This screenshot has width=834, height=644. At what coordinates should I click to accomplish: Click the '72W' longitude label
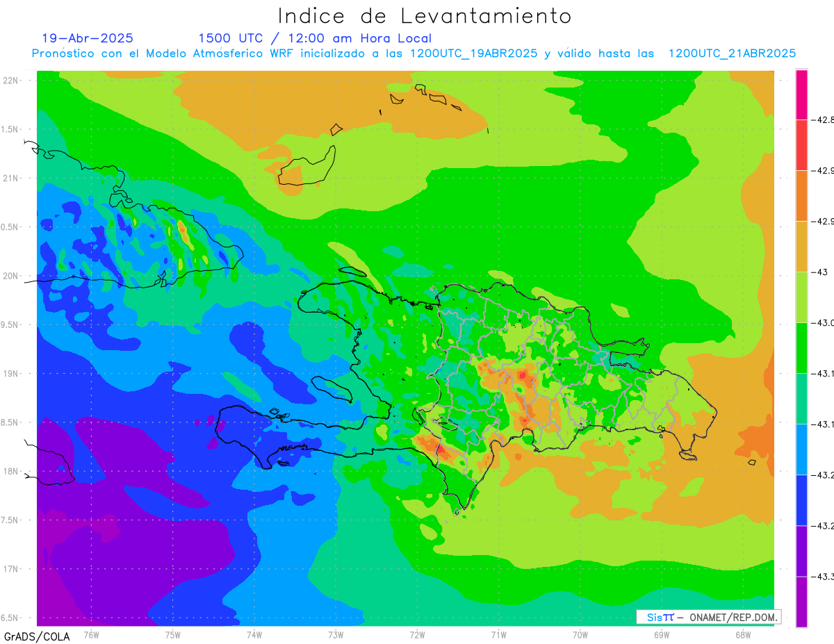pyautogui.click(x=418, y=635)
